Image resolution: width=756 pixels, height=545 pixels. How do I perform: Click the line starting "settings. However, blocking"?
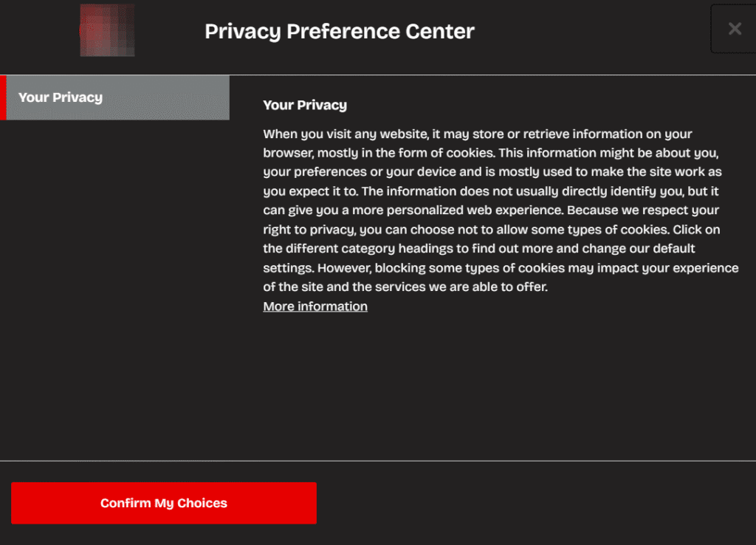pyautogui.click(x=501, y=267)
